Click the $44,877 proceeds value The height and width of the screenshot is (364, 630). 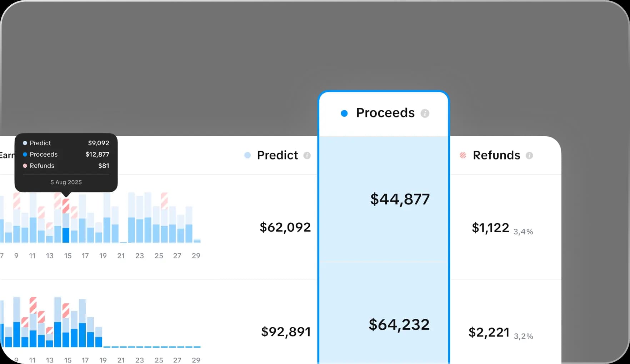coord(400,199)
